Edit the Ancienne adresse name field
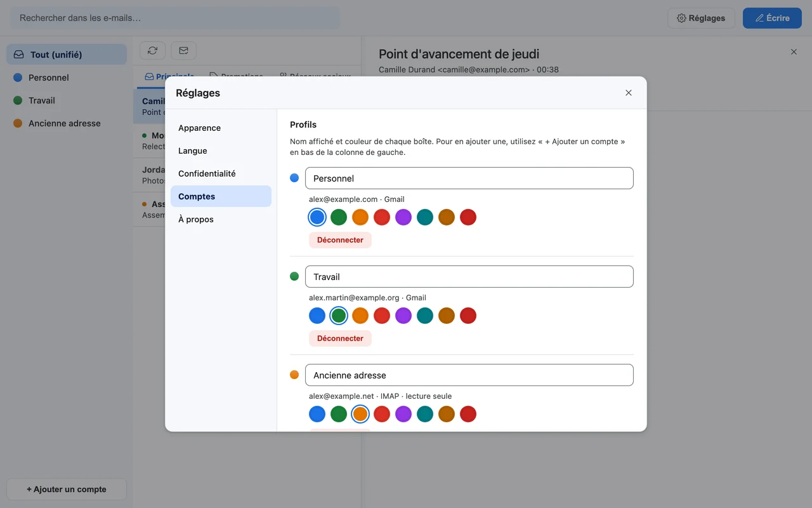Viewport: 812px width, 508px height. [x=469, y=375]
